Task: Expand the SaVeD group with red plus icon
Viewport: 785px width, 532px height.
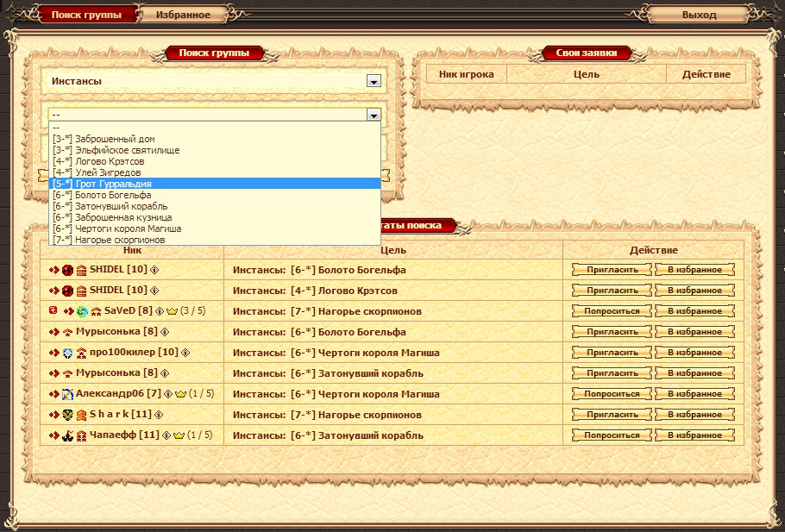Action: pyautogui.click(x=53, y=310)
